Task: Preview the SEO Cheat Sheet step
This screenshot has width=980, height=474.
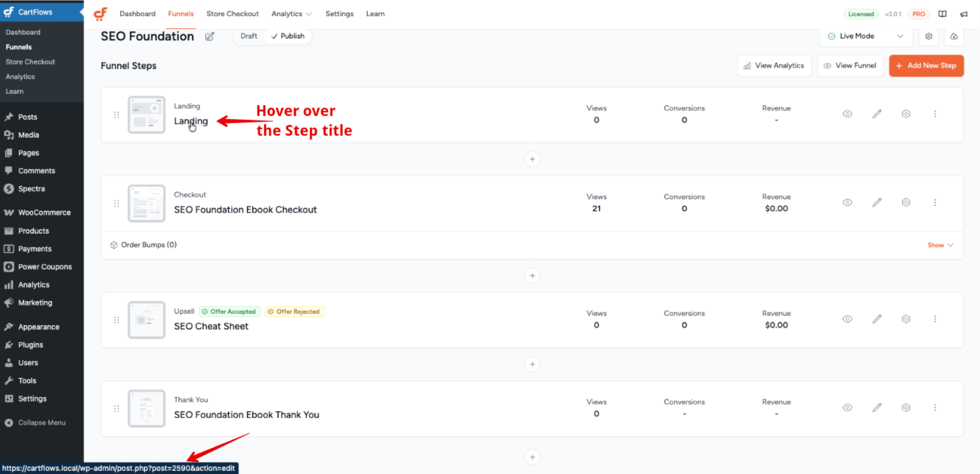Action: click(x=847, y=319)
